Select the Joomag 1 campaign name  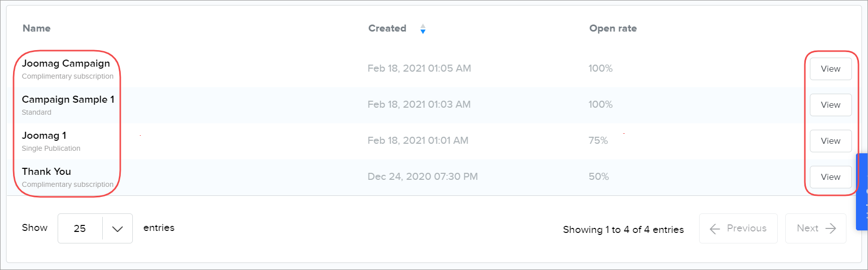click(x=44, y=136)
